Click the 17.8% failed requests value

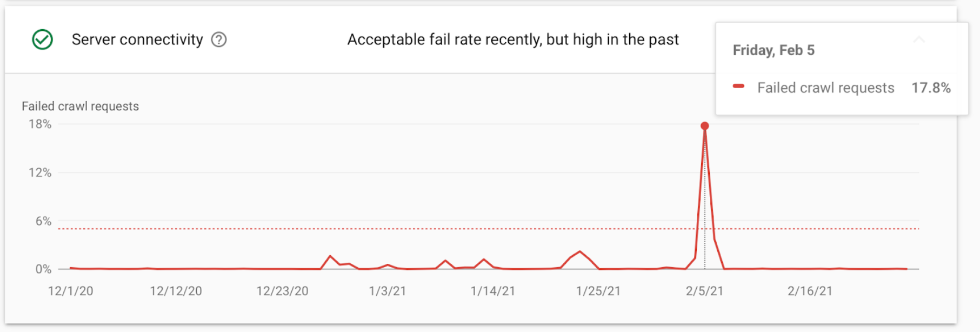[x=931, y=88]
